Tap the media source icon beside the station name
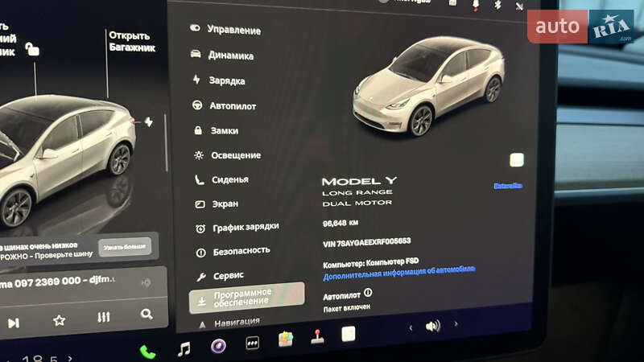 tap(146, 282)
